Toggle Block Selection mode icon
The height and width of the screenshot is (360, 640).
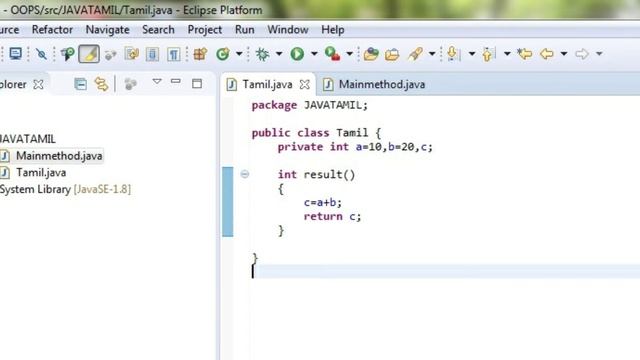click(x=152, y=54)
